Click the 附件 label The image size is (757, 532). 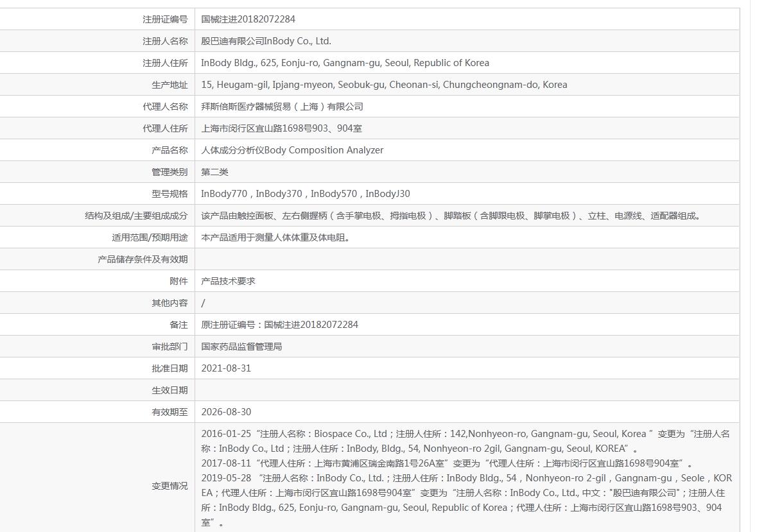pos(178,281)
